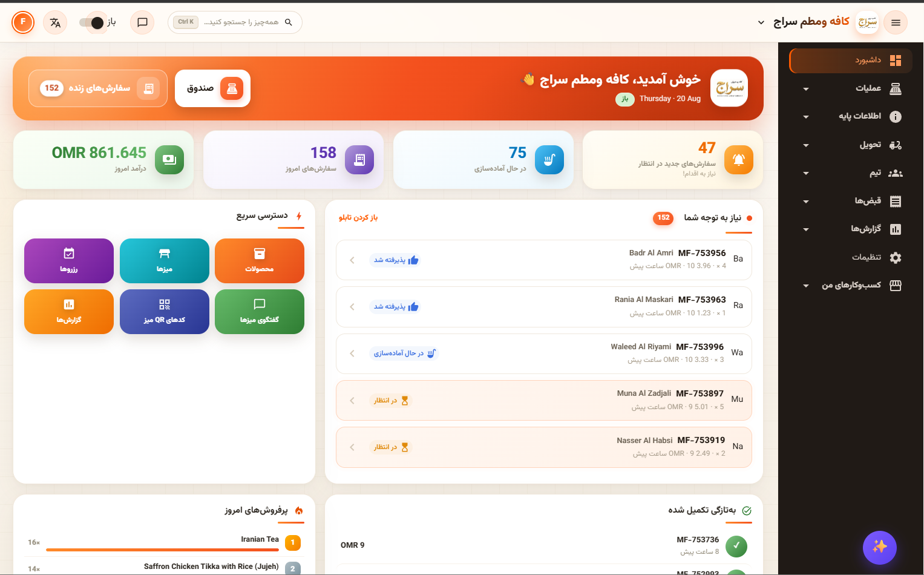This screenshot has width=924, height=575.
Task: Click در حال آماده‌سازی badge for MF-753996
Action: click(404, 353)
